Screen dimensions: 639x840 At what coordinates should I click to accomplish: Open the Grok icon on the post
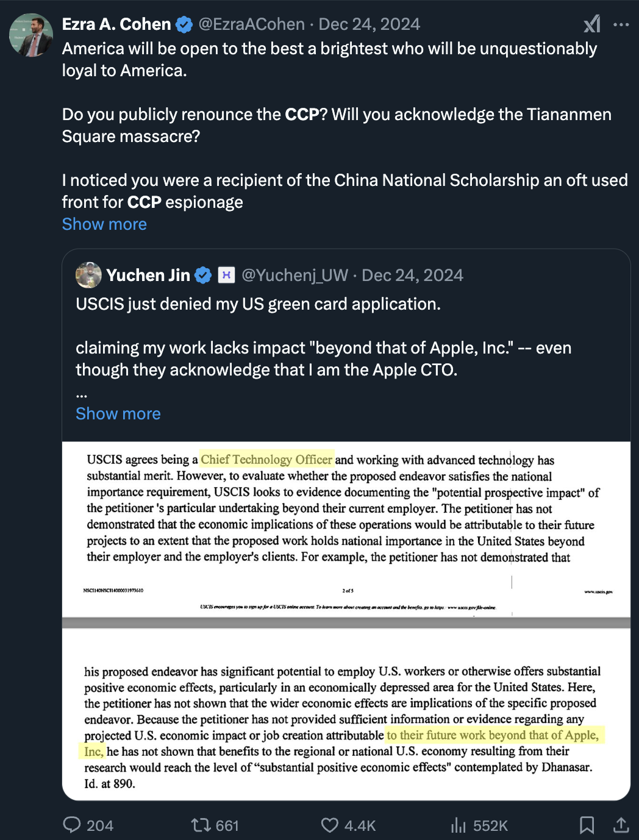[x=591, y=24]
